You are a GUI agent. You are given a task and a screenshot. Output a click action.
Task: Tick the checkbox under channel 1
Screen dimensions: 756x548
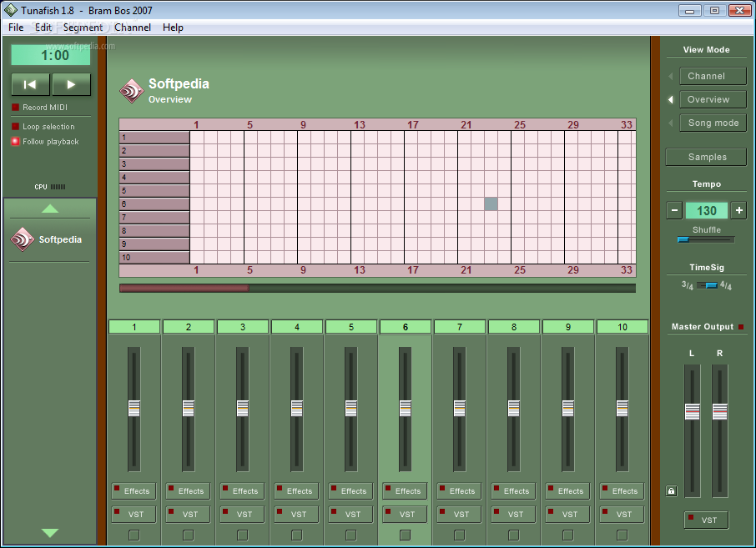[134, 535]
